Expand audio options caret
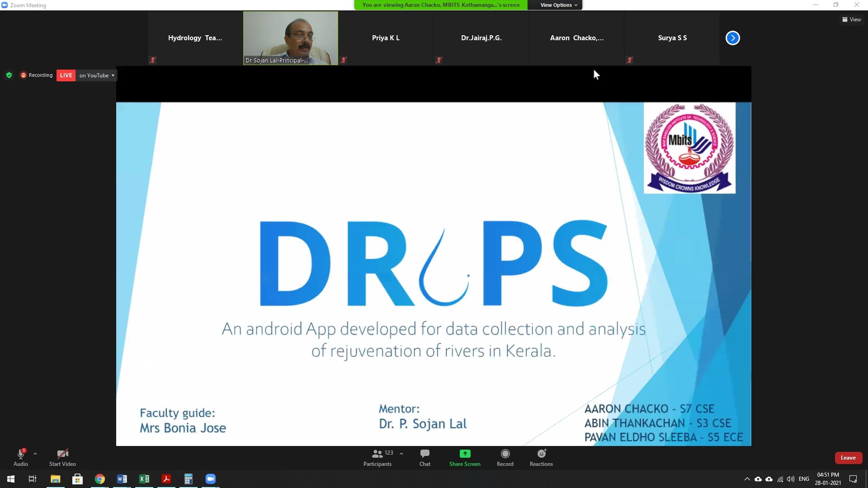 35,454
